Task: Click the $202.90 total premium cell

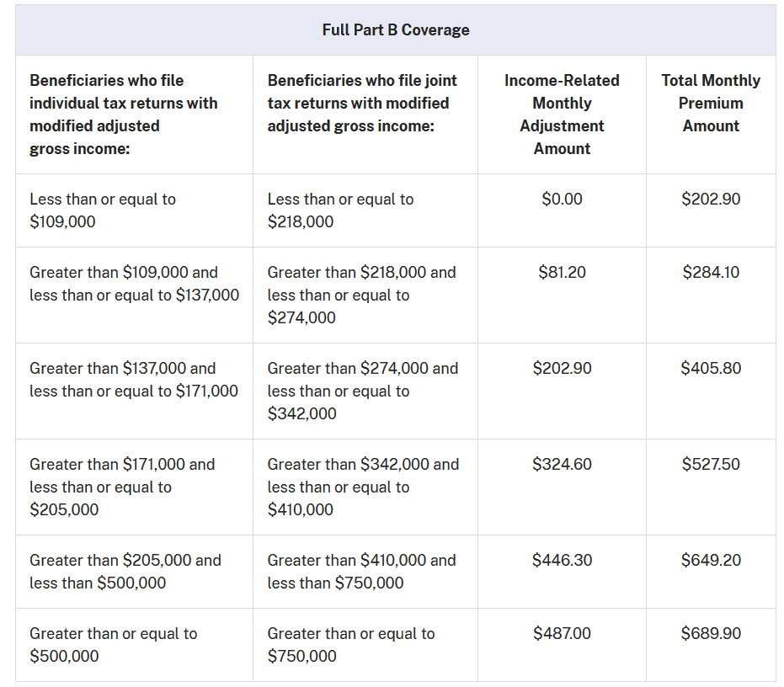Action: tap(711, 200)
